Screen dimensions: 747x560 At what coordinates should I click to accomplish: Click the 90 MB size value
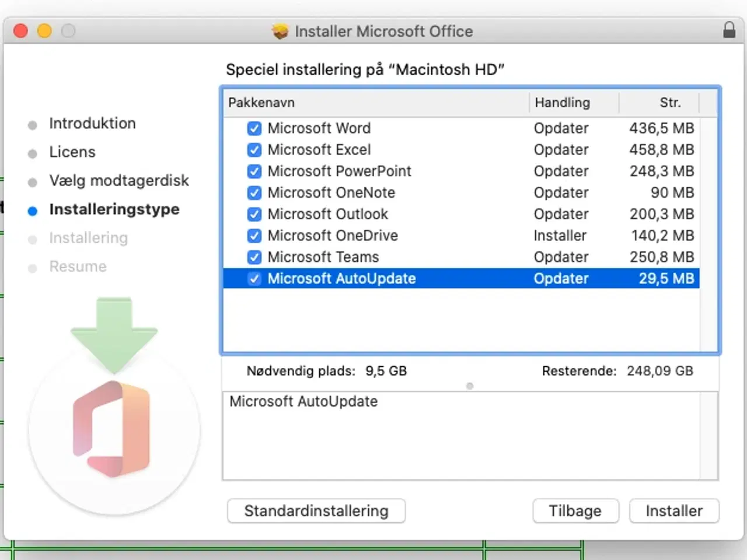(672, 192)
